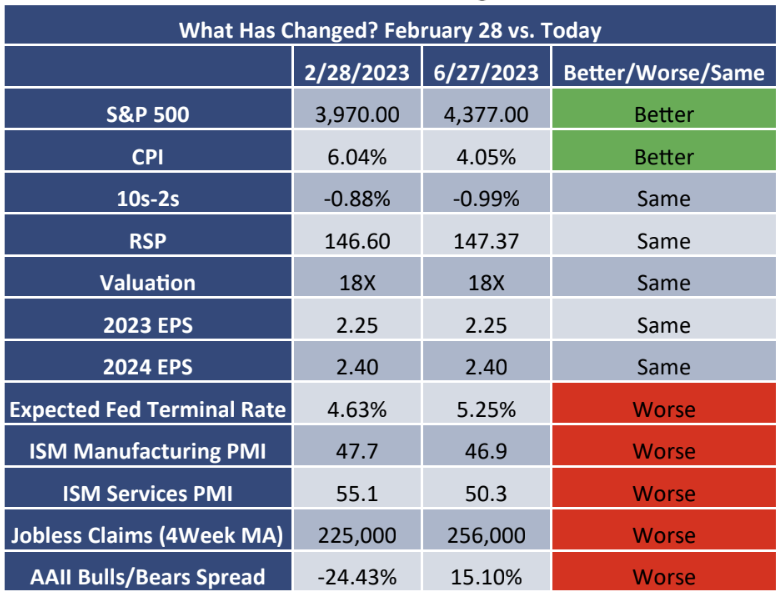Click the green Better cell for CPI
This screenshot has width=780, height=595.
pyautogui.click(x=664, y=157)
